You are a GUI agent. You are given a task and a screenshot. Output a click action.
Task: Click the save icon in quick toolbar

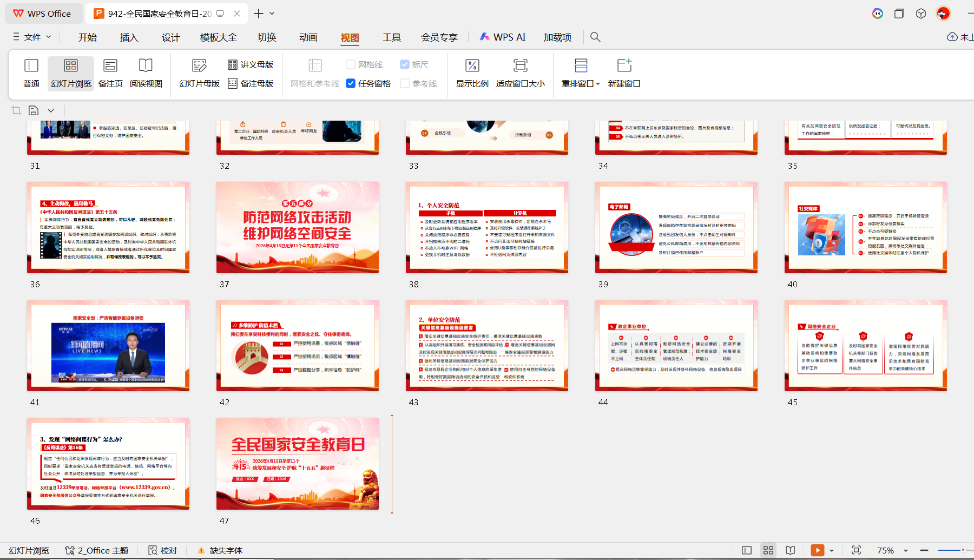tap(34, 110)
